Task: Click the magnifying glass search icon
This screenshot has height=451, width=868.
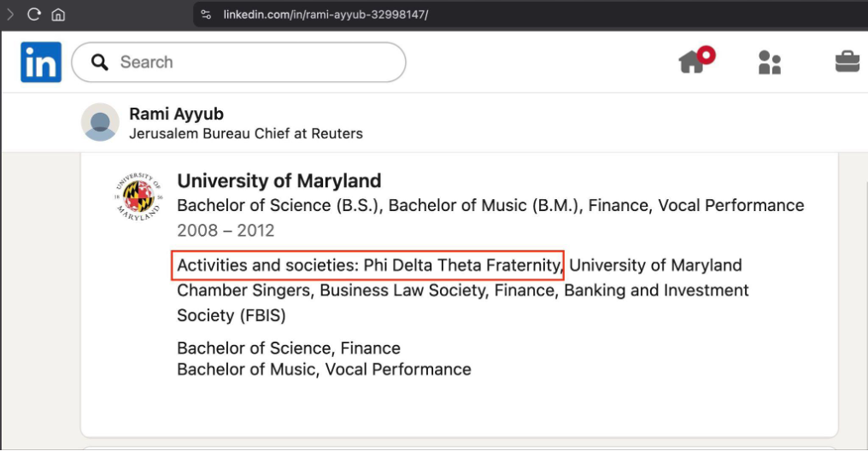Action: [x=100, y=62]
